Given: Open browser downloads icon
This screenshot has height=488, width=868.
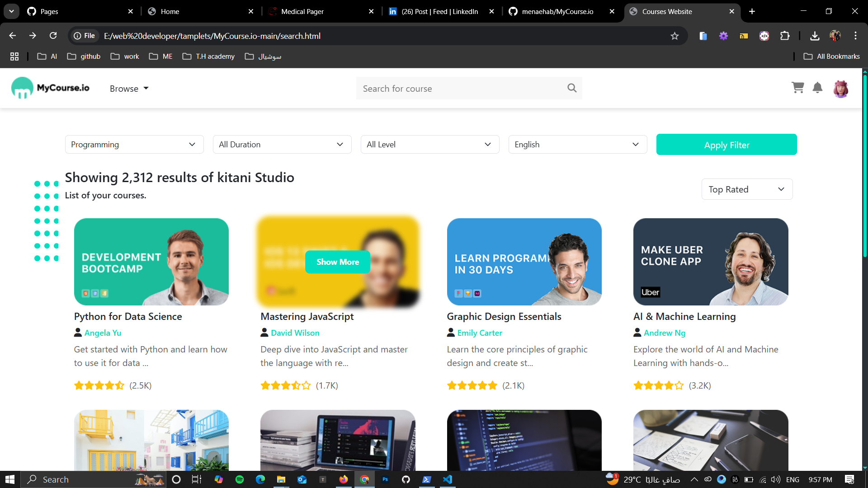Looking at the screenshot, I should [x=815, y=36].
